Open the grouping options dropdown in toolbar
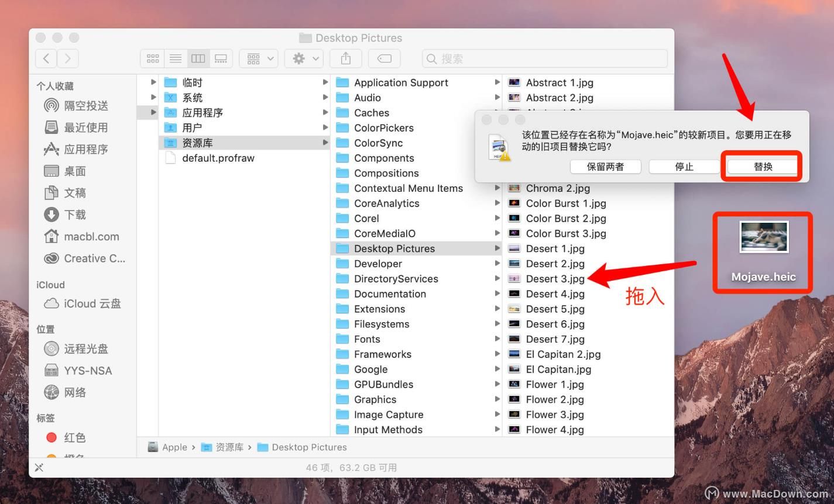This screenshot has width=834, height=504. coord(258,58)
